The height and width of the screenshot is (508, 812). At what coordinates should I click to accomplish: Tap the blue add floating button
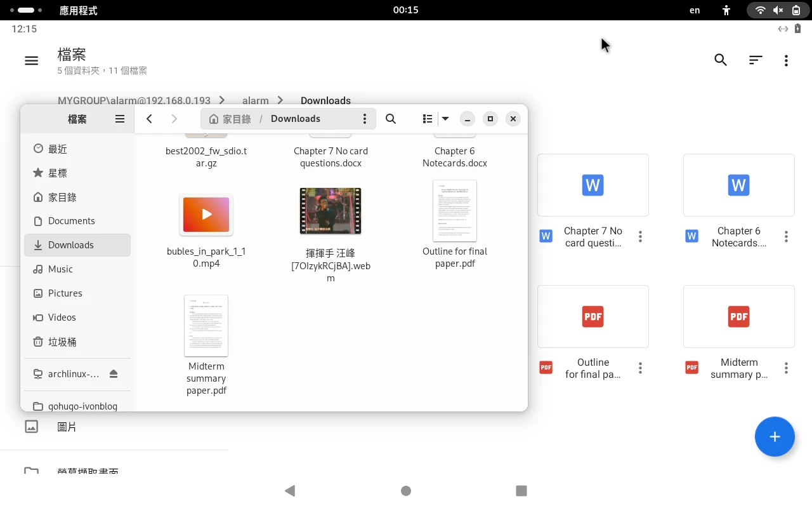[x=774, y=437]
